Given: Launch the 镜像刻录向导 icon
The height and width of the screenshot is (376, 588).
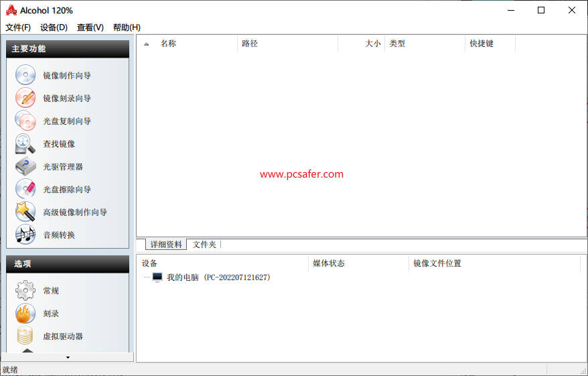Looking at the screenshot, I should coord(25,98).
